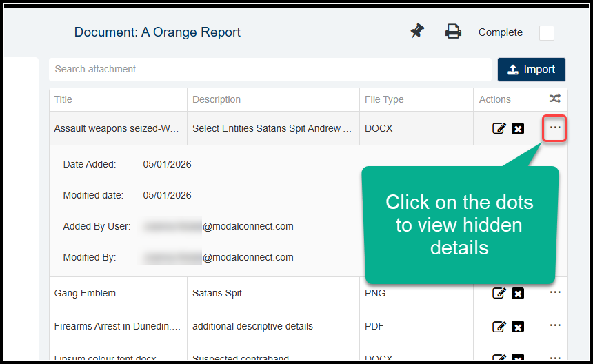This screenshot has width=593, height=364.
Task: Select the Gang Emblem row title
Action: click(x=85, y=293)
